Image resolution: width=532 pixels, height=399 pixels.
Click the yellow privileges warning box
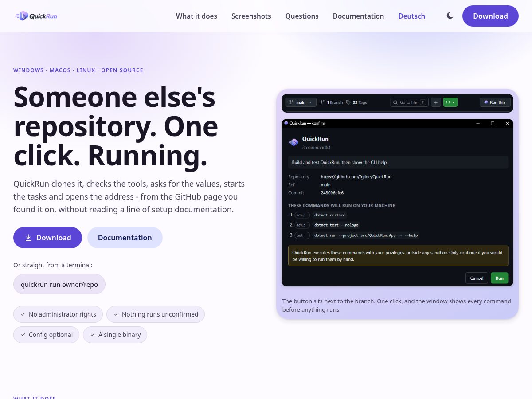click(398, 256)
